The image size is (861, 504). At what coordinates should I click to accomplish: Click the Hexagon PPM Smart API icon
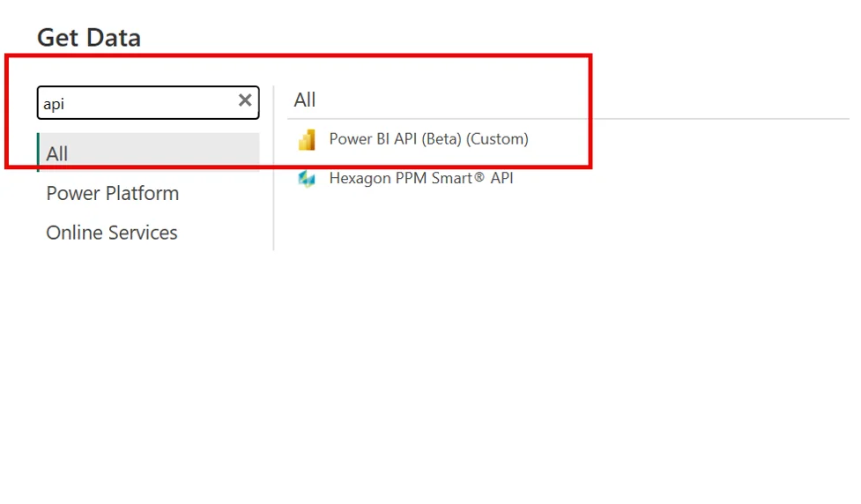307,179
